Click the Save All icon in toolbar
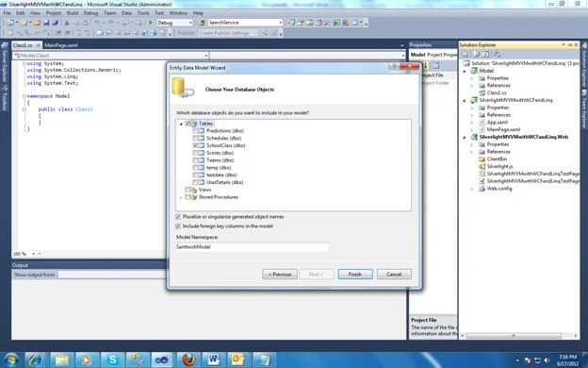Screen dimensions: 588x368 click(x=55, y=23)
